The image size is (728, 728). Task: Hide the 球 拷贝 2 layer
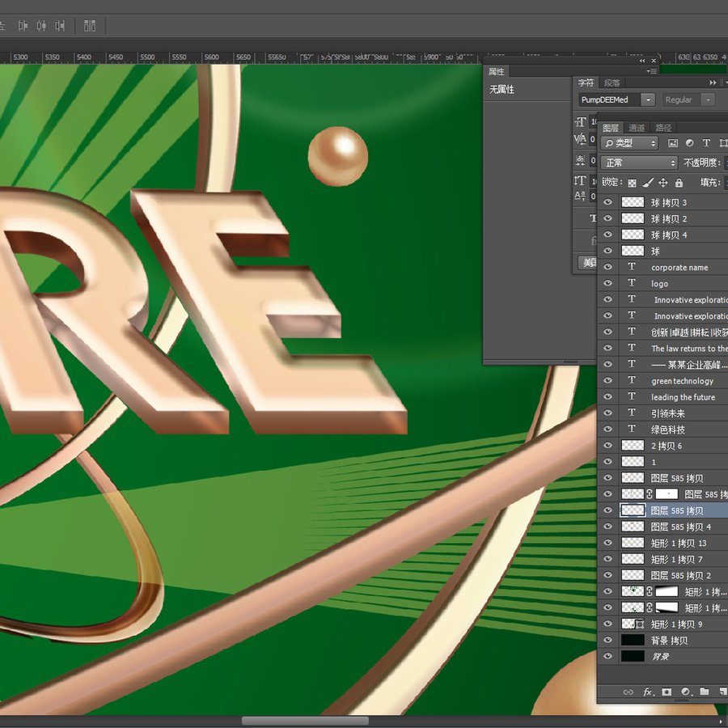pos(607,218)
